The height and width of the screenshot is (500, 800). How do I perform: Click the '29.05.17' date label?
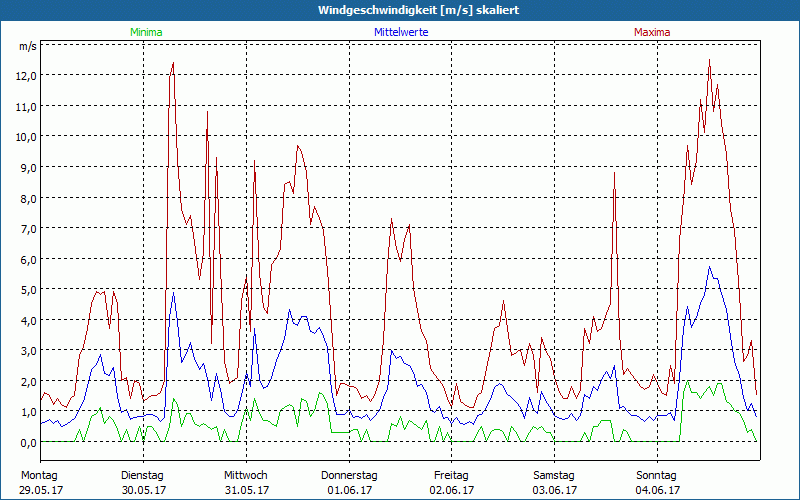[x=41, y=490]
